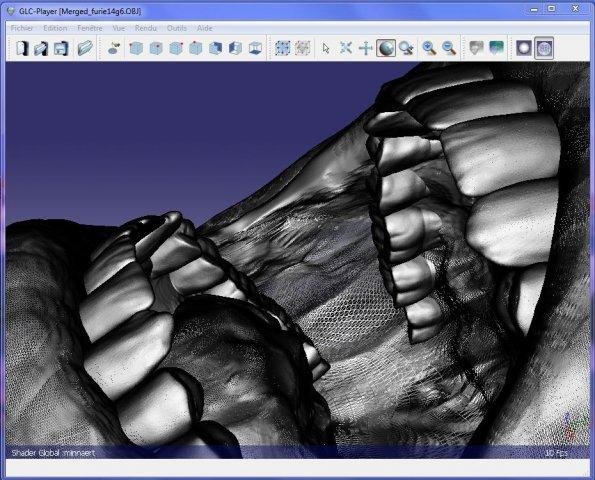Click the fit selection icon

coord(302,48)
